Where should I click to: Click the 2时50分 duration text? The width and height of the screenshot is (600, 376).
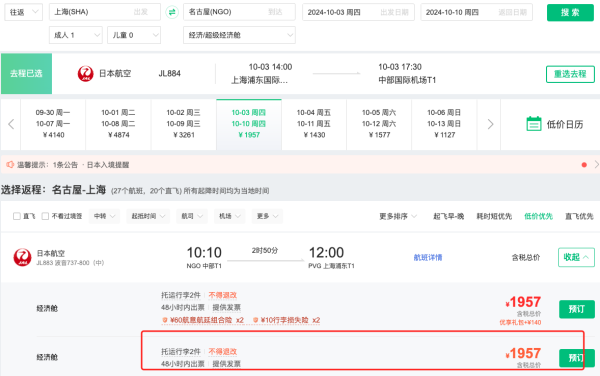tap(265, 251)
